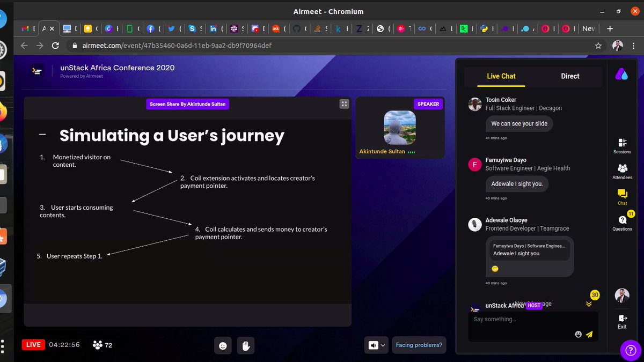Bookmark this page with star icon
Image resolution: width=644 pixels, height=362 pixels.
point(598,46)
